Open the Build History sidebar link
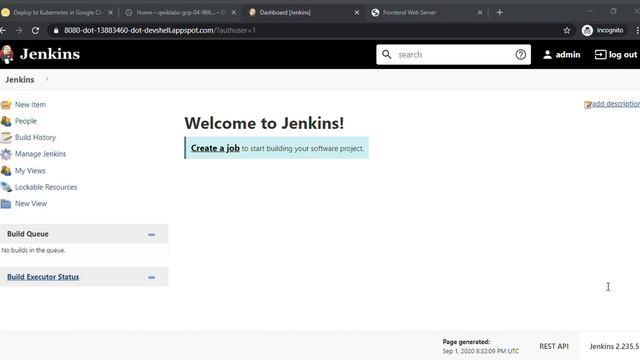The width and height of the screenshot is (640, 360). tap(35, 137)
